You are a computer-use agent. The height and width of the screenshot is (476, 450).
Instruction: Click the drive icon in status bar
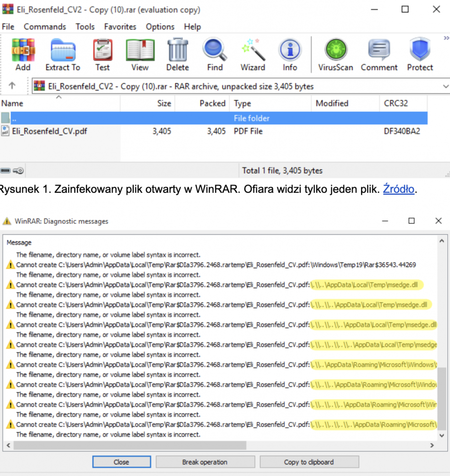5,170
